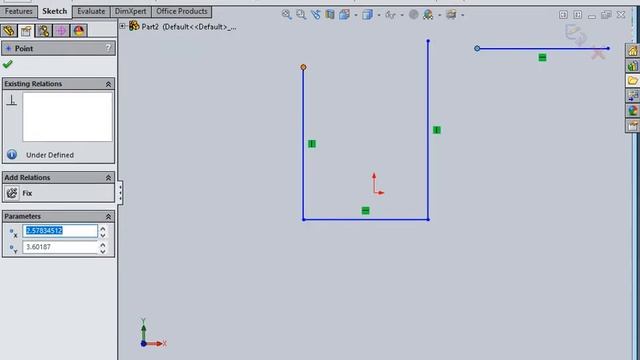640x360 pixels.
Task: Switch to Features tab
Action: coord(18,11)
